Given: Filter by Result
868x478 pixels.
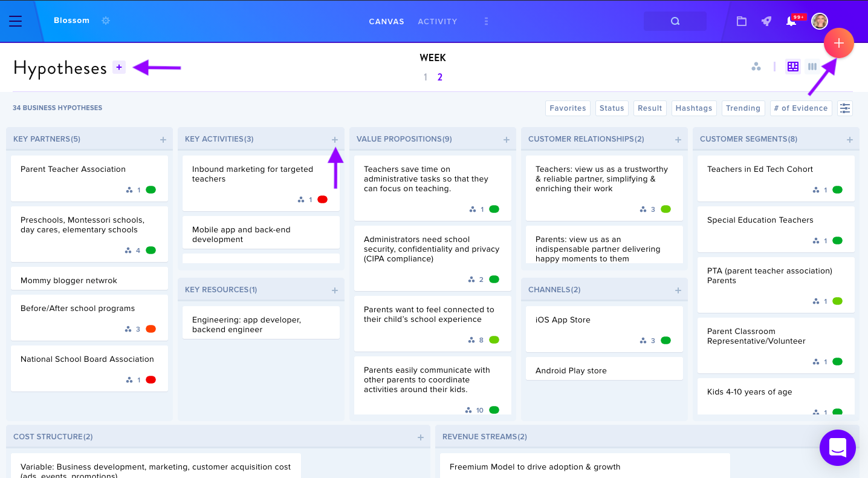Looking at the screenshot, I should [650, 108].
